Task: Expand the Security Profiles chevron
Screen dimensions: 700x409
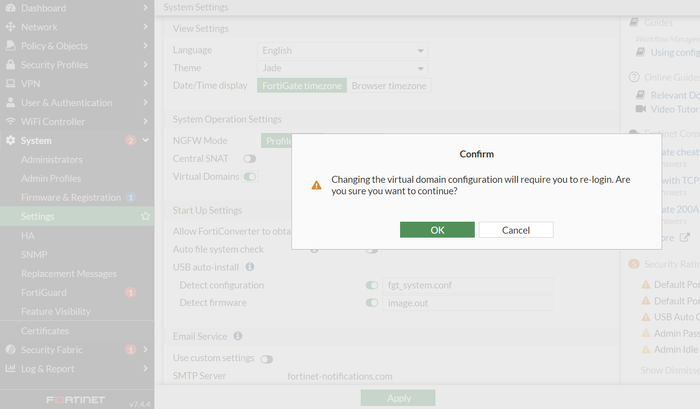Action: 145,65
